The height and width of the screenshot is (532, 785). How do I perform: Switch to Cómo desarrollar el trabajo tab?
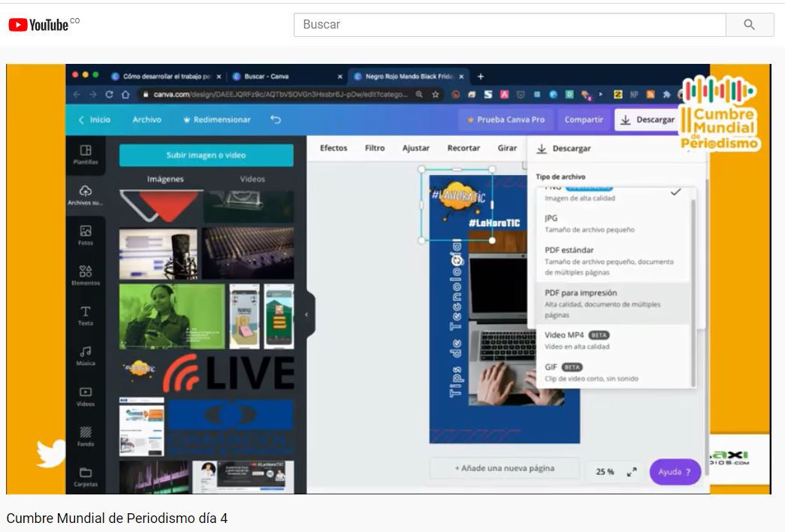(165, 77)
